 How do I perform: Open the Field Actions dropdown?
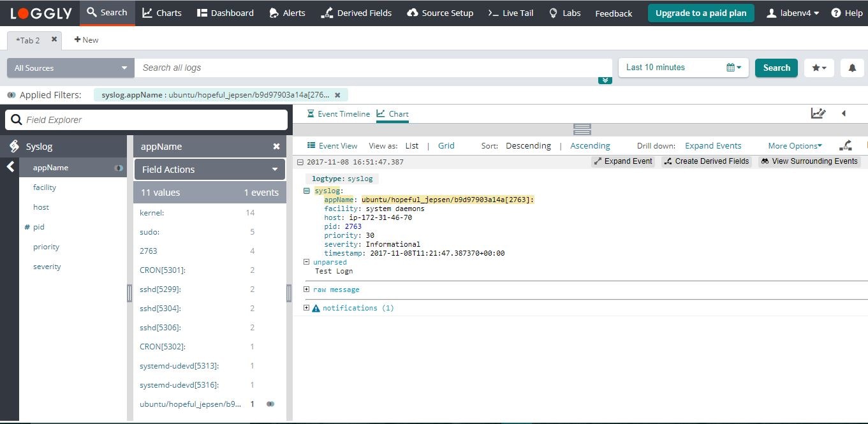(210, 170)
